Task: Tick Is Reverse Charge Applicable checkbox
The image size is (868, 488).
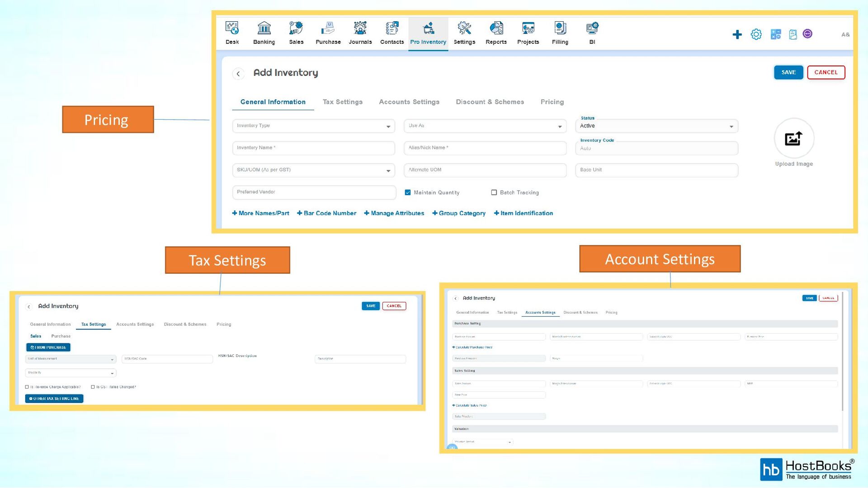Action: (x=27, y=387)
